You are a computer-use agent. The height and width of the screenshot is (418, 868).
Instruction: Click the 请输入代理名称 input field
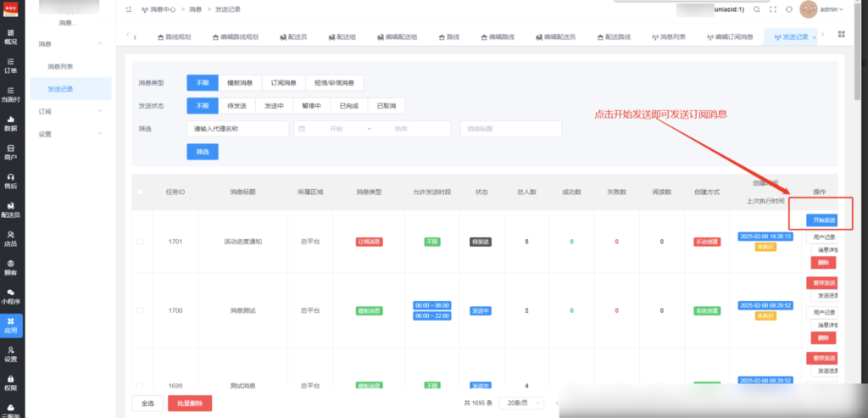pyautogui.click(x=238, y=128)
